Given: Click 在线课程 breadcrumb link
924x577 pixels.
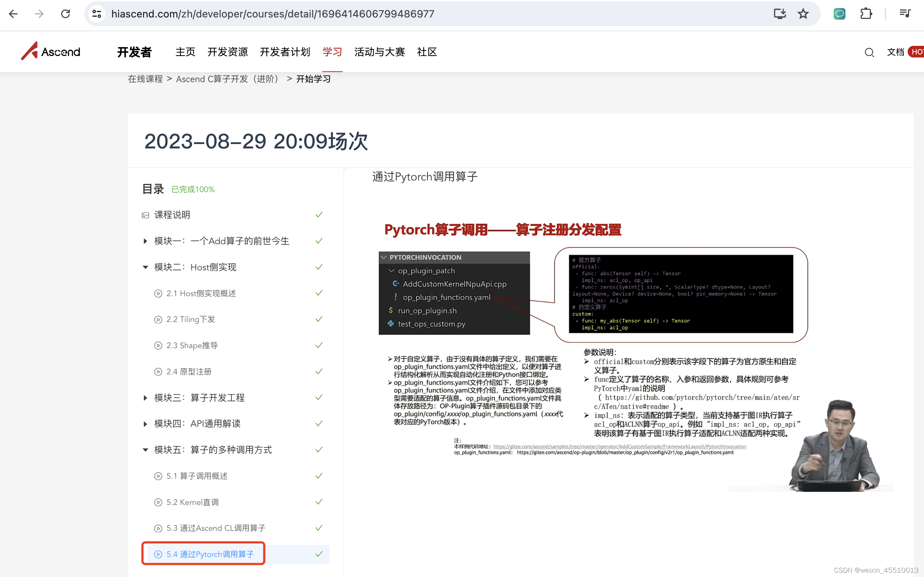Looking at the screenshot, I should click(x=145, y=79).
